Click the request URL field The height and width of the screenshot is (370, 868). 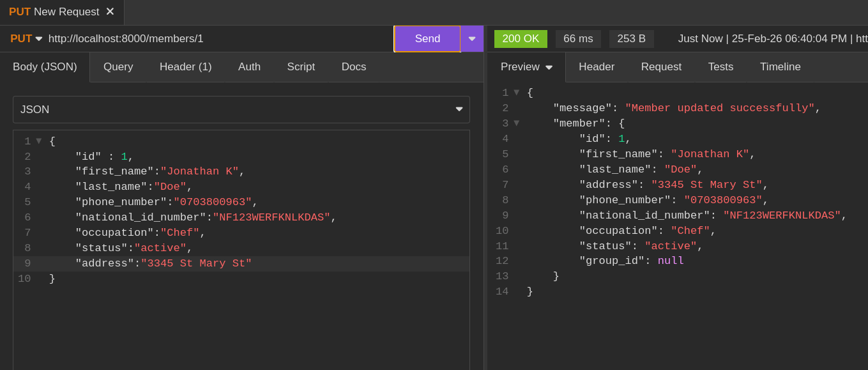coord(217,39)
